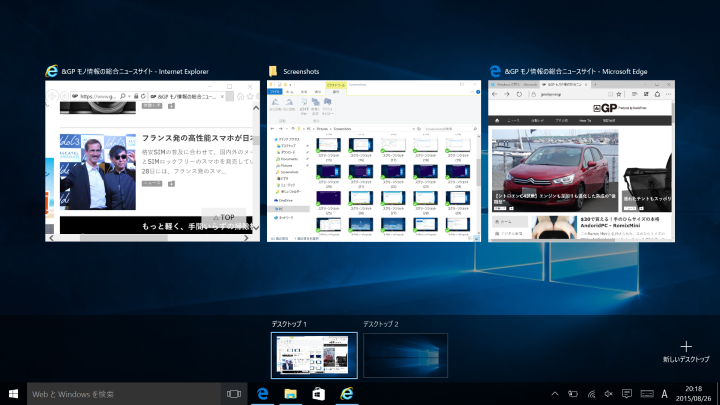Add a desktop with 新しいデスクトップ button
The height and width of the screenshot is (405, 720).
pyautogui.click(x=685, y=349)
